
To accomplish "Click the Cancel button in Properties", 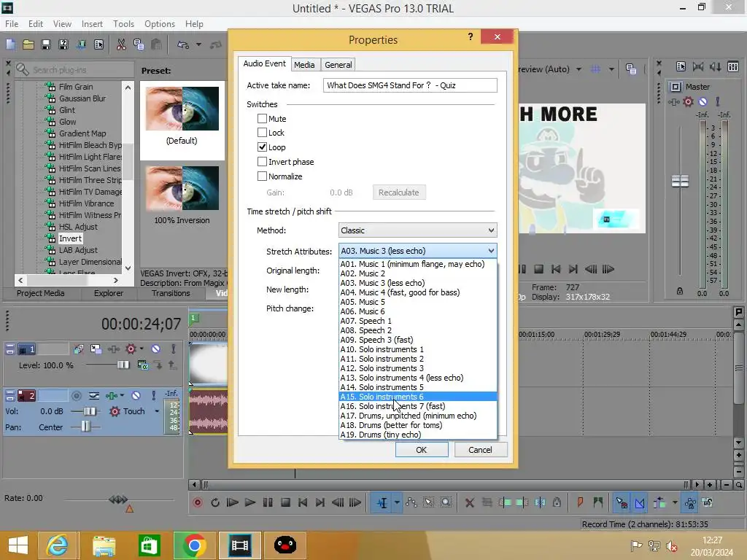I will point(480,449).
